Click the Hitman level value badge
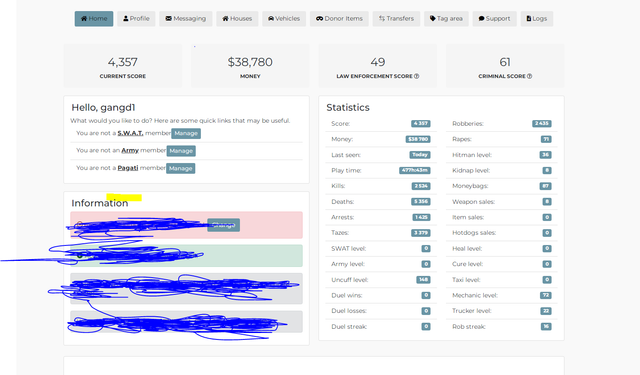 (x=545, y=155)
